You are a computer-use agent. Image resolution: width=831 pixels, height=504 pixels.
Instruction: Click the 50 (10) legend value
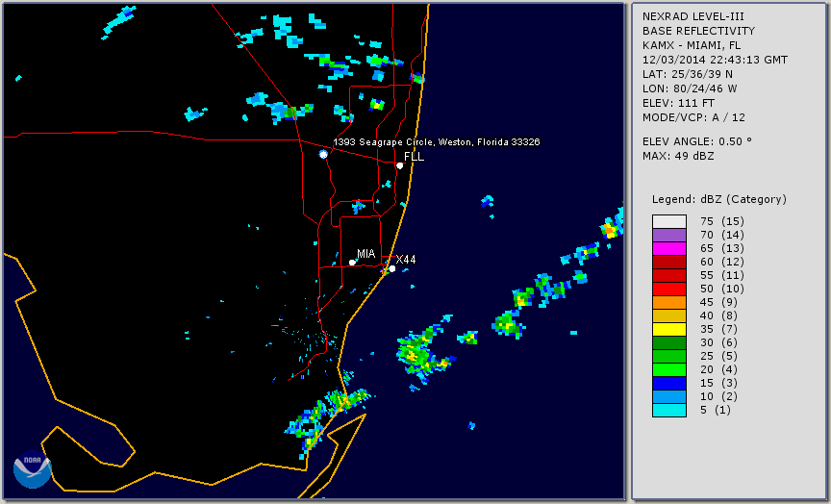[722, 289]
